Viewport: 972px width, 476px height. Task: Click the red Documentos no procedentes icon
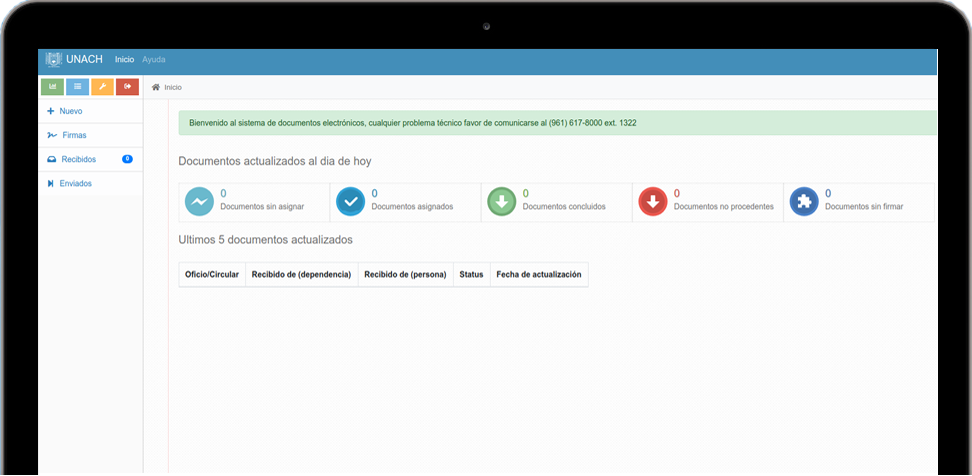(653, 202)
